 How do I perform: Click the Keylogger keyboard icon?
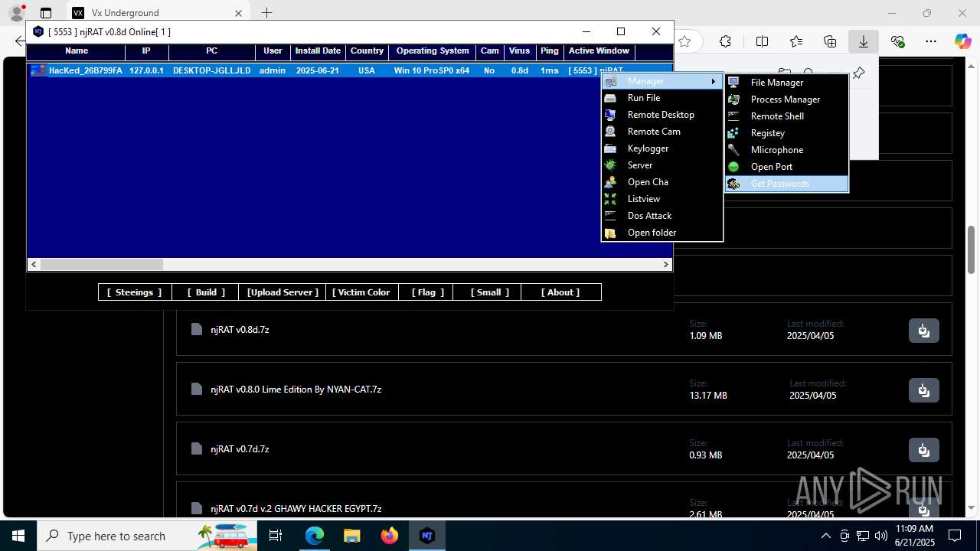[610, 148]
